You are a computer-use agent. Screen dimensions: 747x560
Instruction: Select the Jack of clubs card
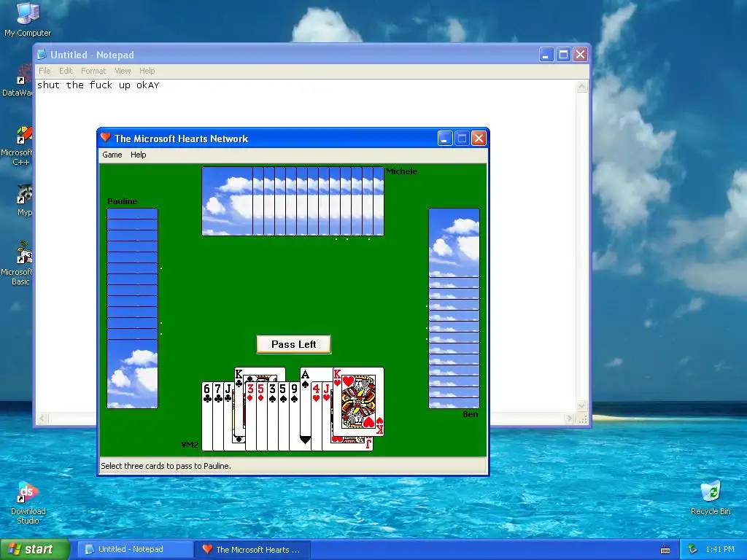228,416
